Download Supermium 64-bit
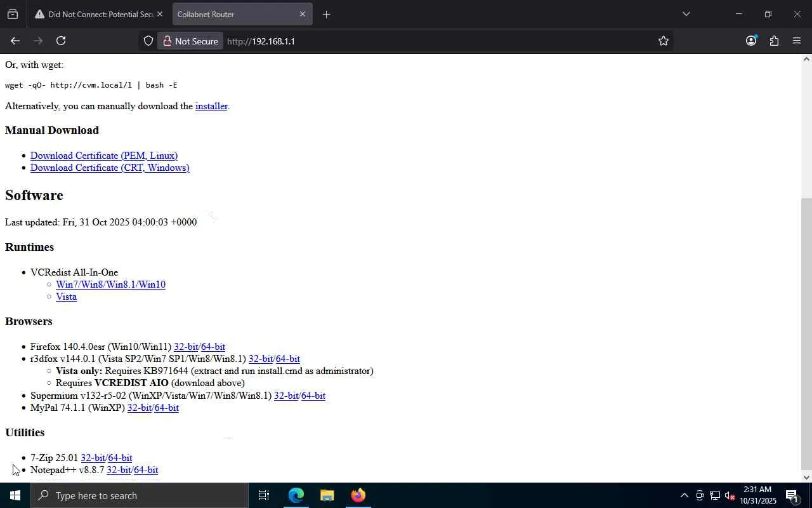 [313, 396]
